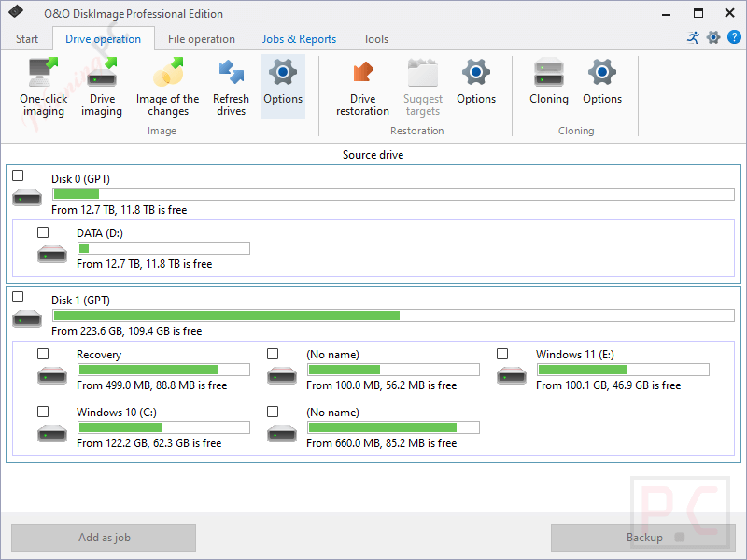Click the DATA (D:) usage bar

pyautogui.click(x=163, y=248)
